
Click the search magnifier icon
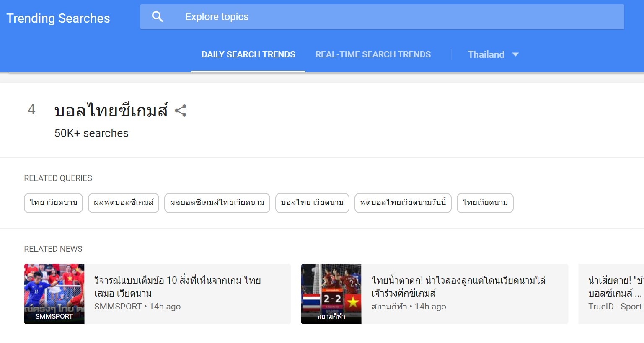coord(158,16)
